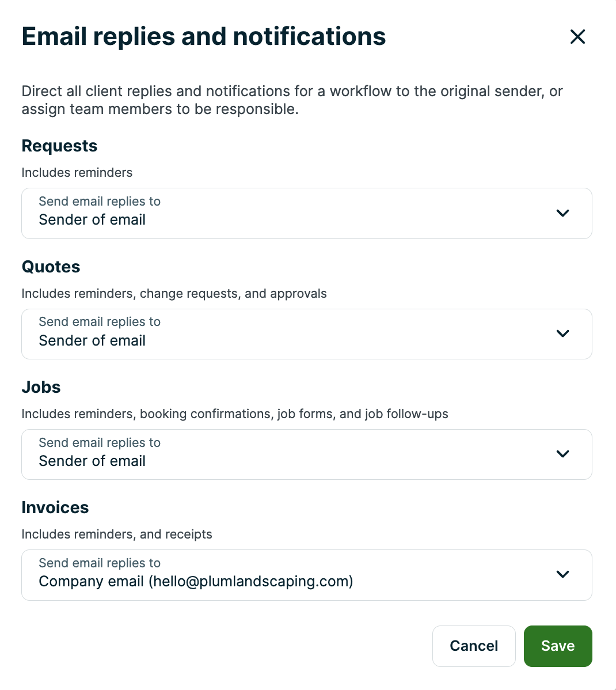
Task: Click the chevron arrow in Jobs dropdown
Action: pos(562,454)
